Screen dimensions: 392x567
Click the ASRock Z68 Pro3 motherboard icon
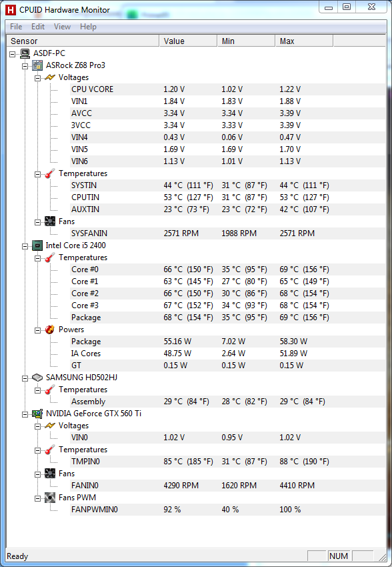(37, 65)
